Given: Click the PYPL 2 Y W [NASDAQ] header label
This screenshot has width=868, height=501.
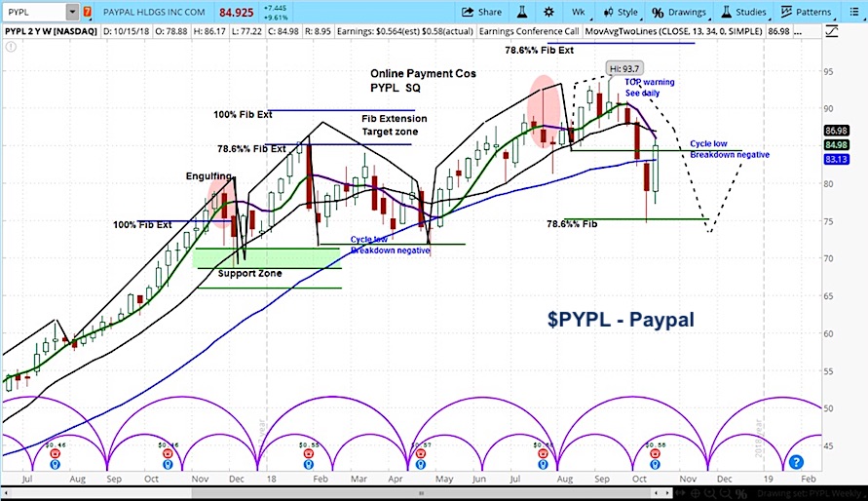Looking at the screenshot, I should pyautogui.click(x=51, y=31).
